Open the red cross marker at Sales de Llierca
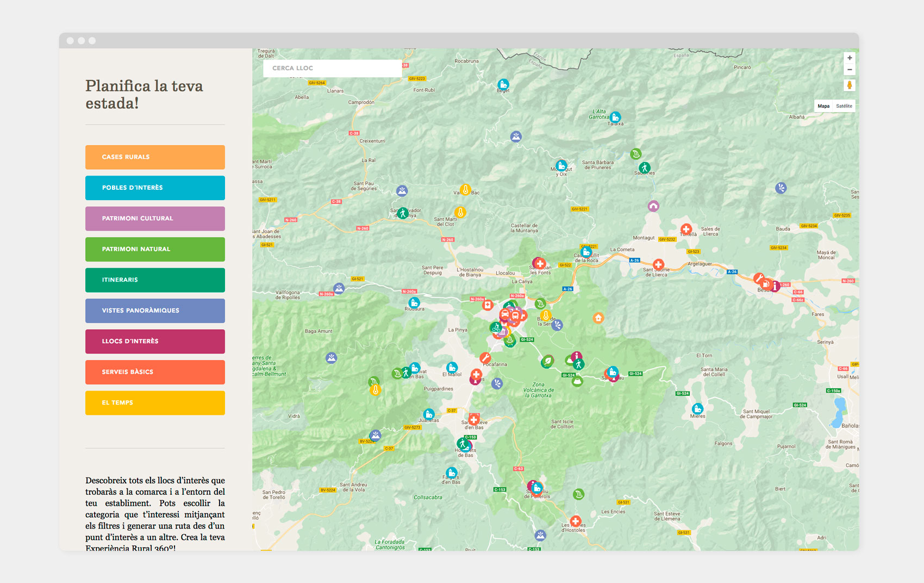 pyautogui.click(x=686, y=229)
